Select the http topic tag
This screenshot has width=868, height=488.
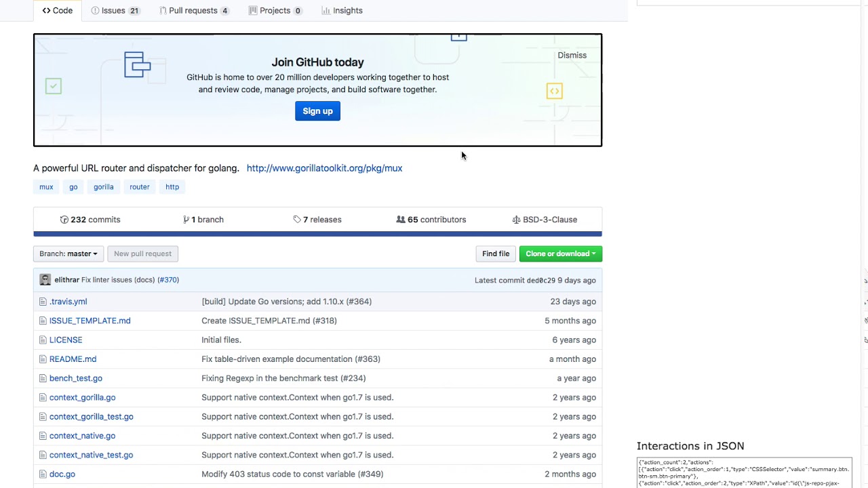tap(172, 187)
